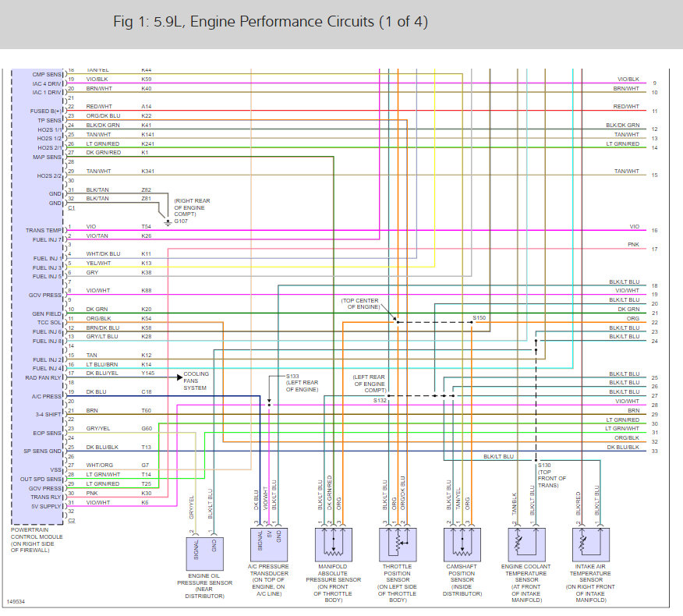Select the TRANS TEMP pin label
Image resolution: width=683 pixels, height=616 pixels.
coord(44,231)
